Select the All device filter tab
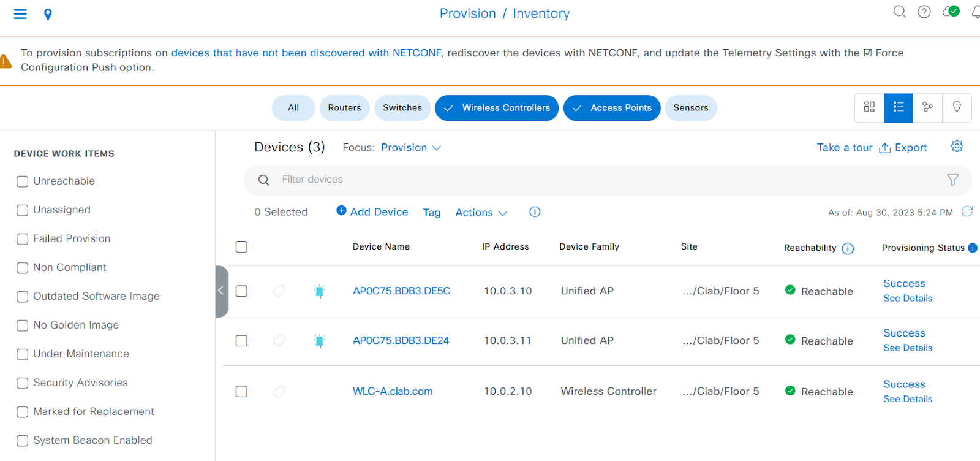The height and width of the screenshot is (461, 980). pyautogui.click(x=293, y=108)
